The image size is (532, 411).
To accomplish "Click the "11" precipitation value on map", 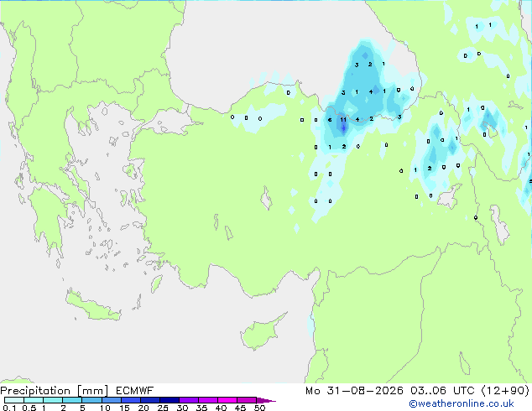I will tap(343, 119).
